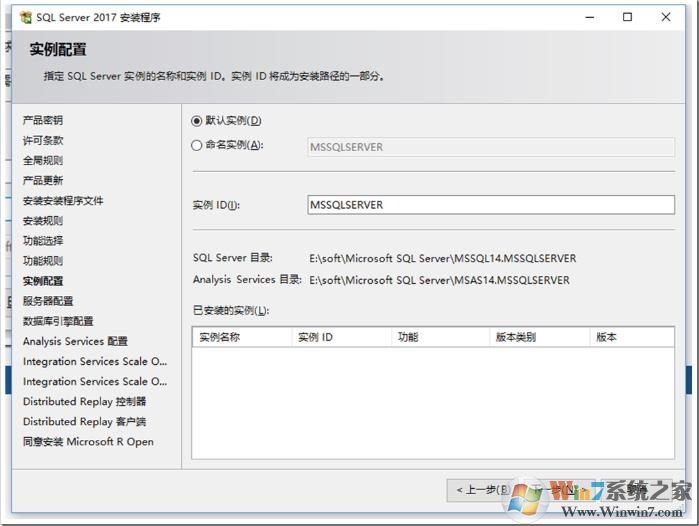Viewport: 699px width, 526px height.
Task: Click the SQL Server setup title icon
Action: point(26,17)
